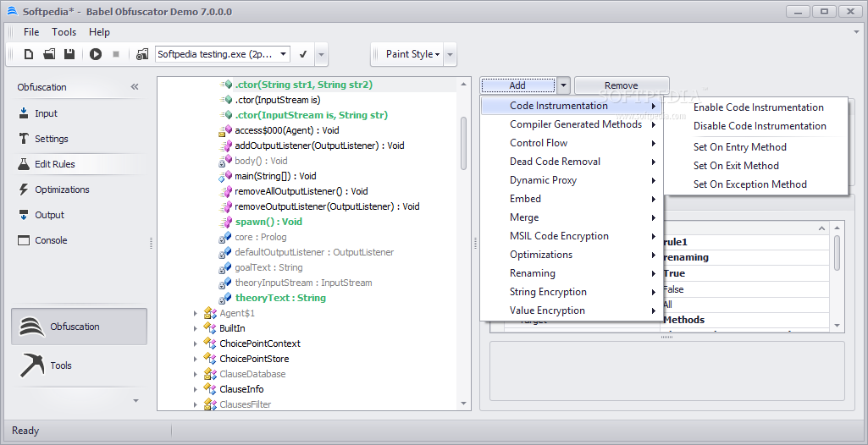The image size is (868, 445).
Task: Open the Console window icon in the sidebar
Action: [23, 240]
